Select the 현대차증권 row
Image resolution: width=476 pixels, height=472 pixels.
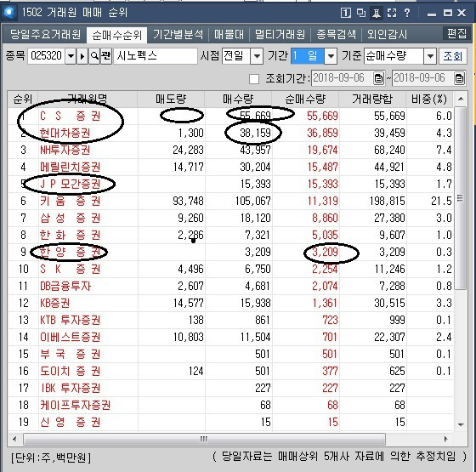pos(230,133)
